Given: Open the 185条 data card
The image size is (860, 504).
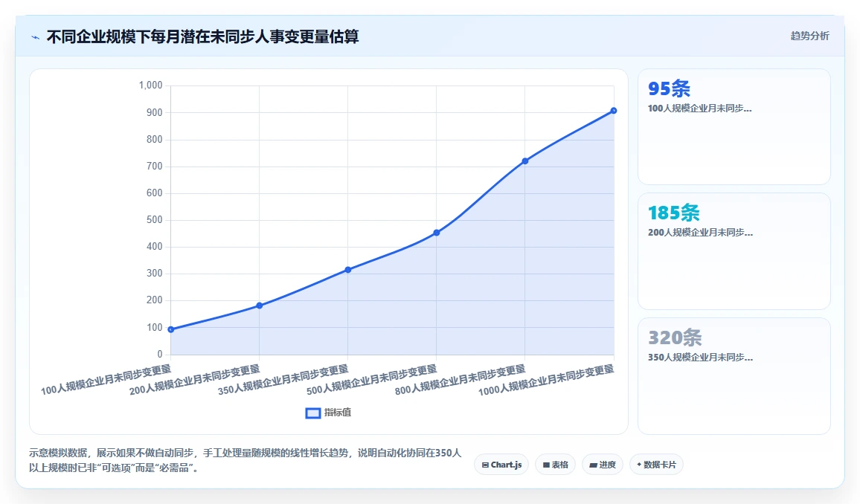Looking at the screenshot, I should pos(734,251).
